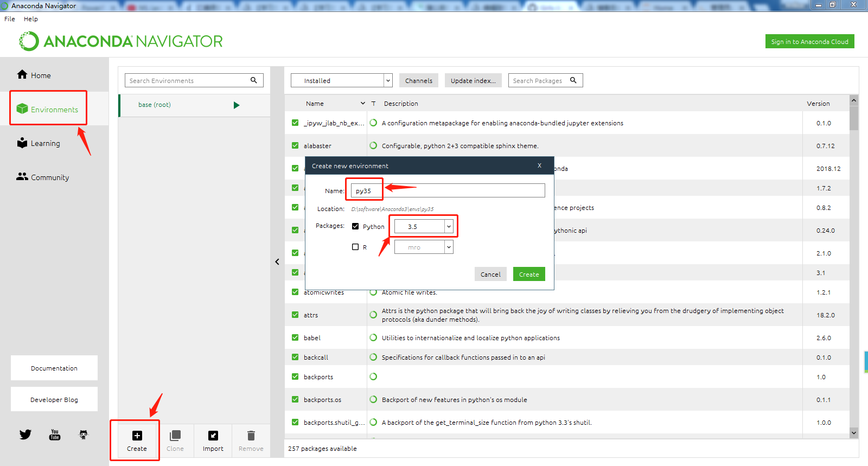Toggle checkbox for alabaster package
Image resolution: width=868 pixels, height=466 pixels.
[x=295, y=145]
